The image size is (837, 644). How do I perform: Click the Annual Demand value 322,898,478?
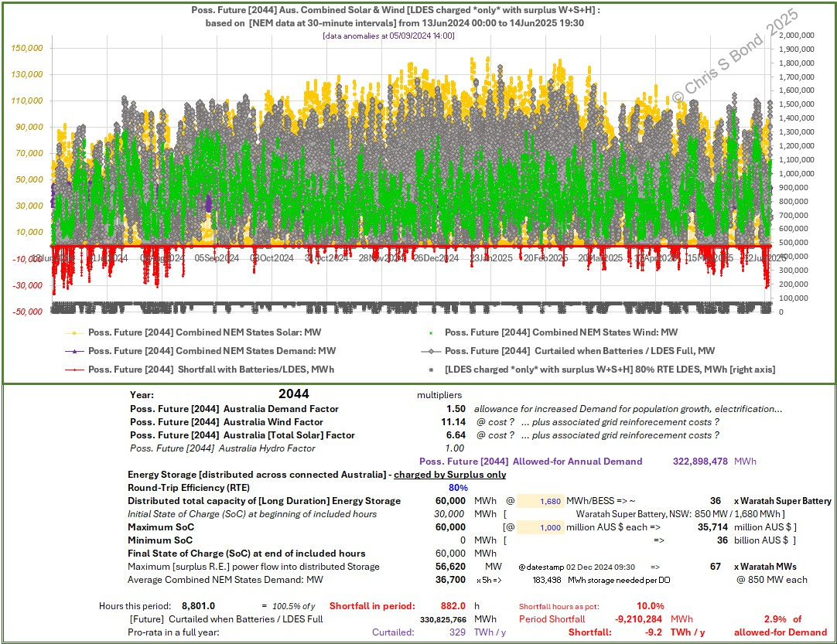700,462
